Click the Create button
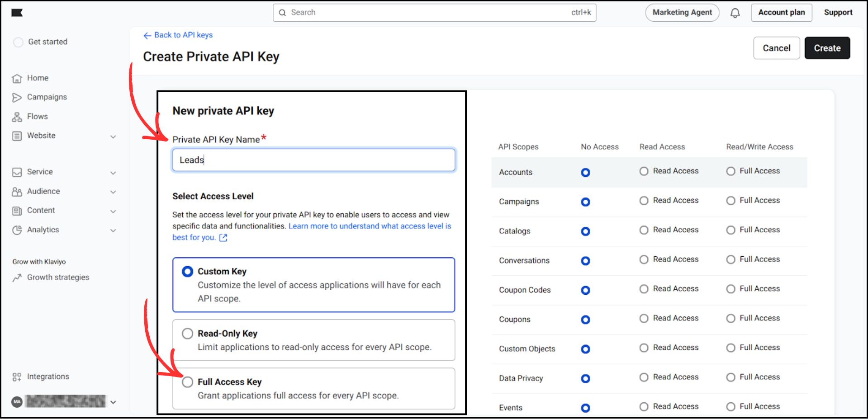This screenshot has height=419, width=868. coord(827,48)
